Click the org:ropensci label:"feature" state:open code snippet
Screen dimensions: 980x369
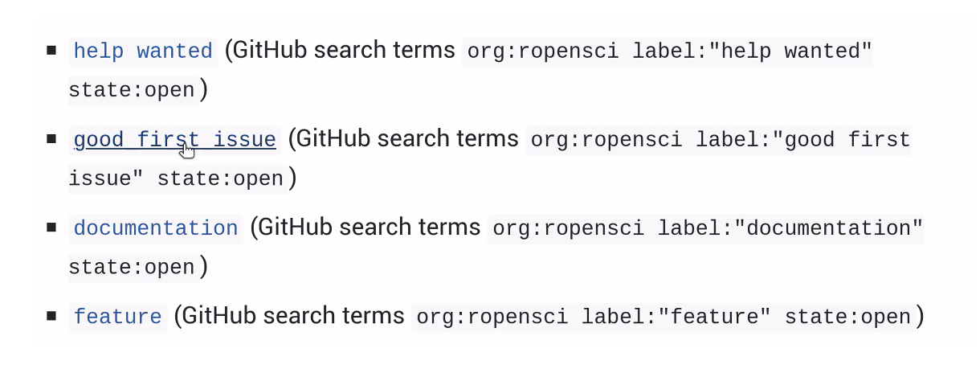(x=663, y=317)
